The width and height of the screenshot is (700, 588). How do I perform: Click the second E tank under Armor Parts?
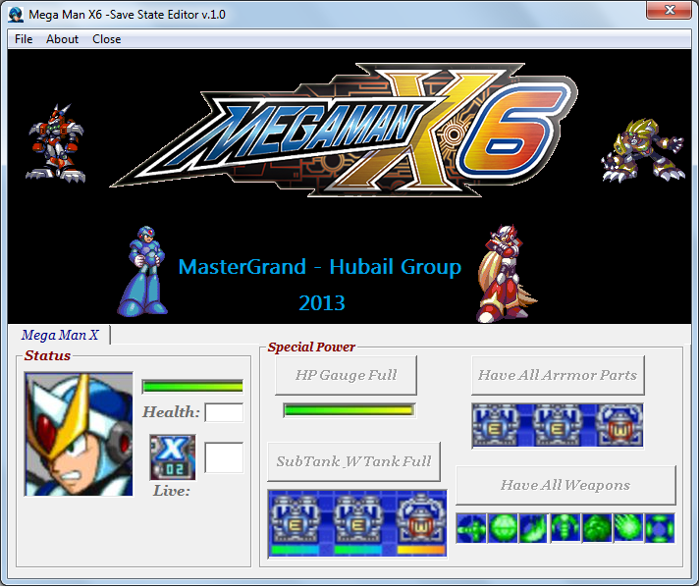coord(558,425)
